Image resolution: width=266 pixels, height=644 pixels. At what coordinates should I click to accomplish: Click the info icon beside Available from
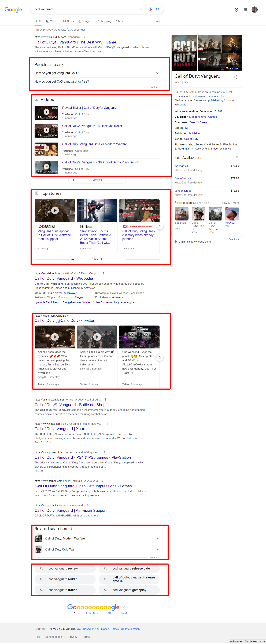tap(237, 157)
